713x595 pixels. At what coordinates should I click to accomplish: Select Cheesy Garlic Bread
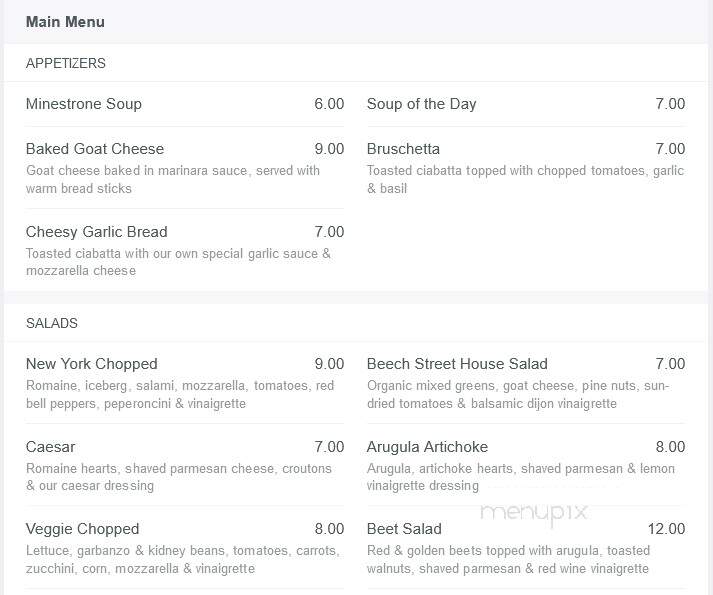[x=96, y=232]
